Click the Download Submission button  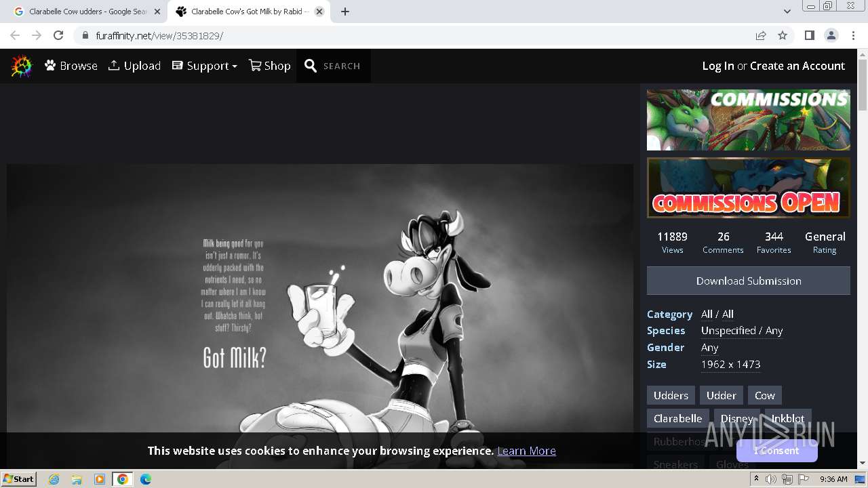(x=749, y=281)
